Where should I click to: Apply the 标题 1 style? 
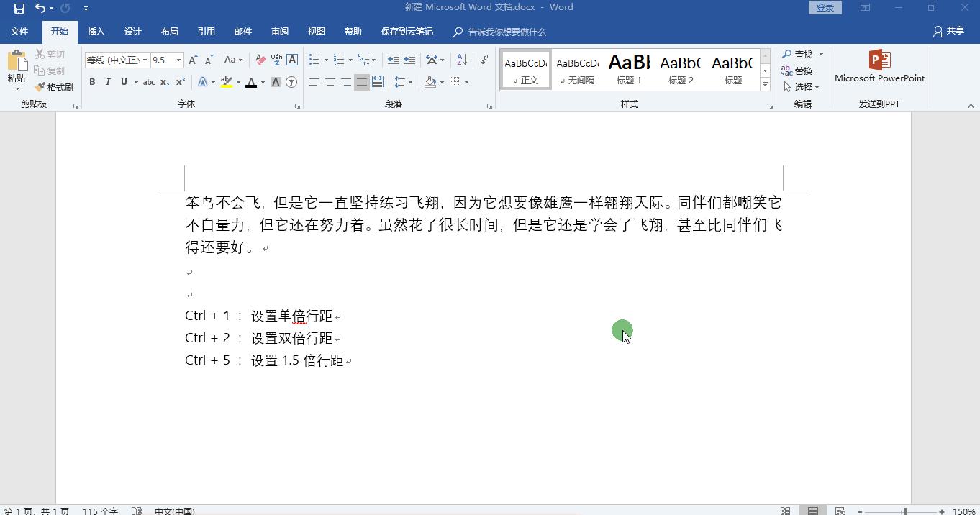[x=628, y=68]
